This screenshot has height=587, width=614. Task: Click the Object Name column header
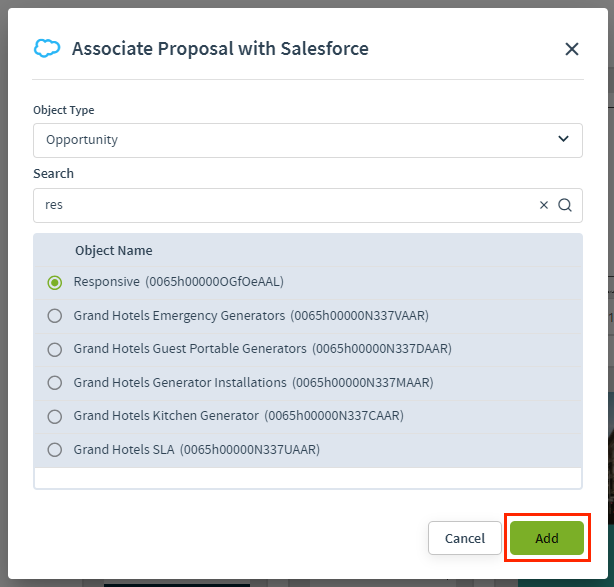point(113,250)
